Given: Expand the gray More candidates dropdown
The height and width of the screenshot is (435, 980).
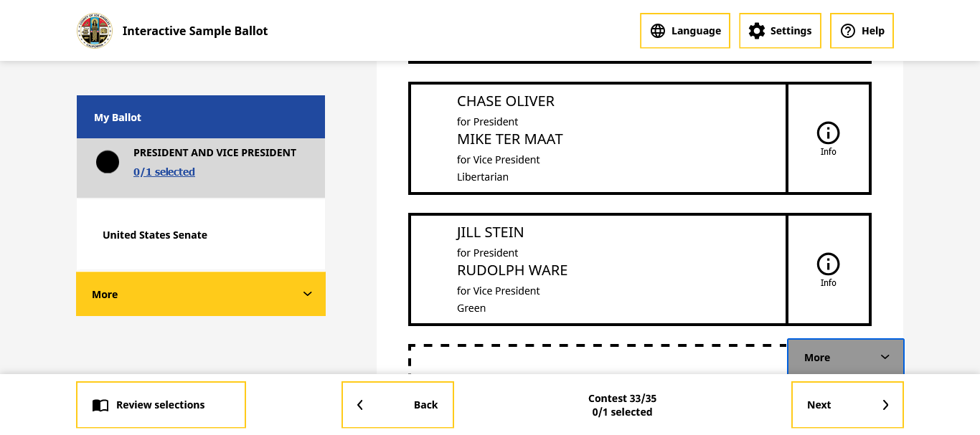Looking at the screenshot, I should point(845,357).
